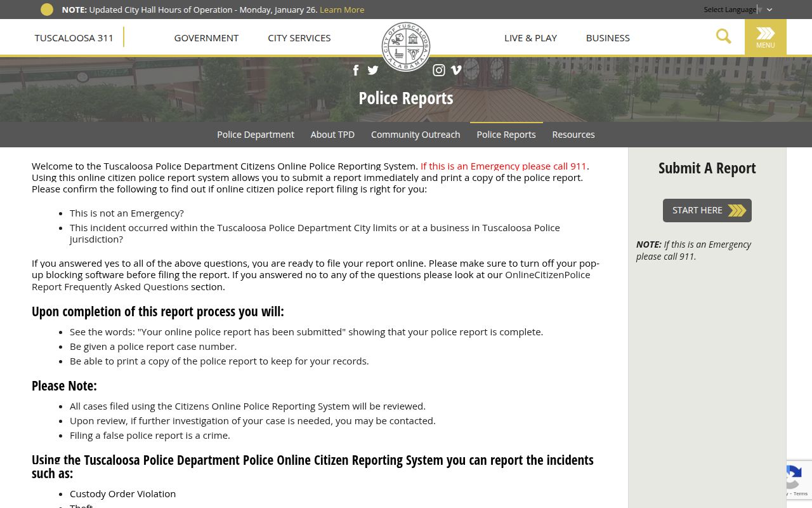
Task: Open the Select Language dropdown
Action: click(738, 10)
